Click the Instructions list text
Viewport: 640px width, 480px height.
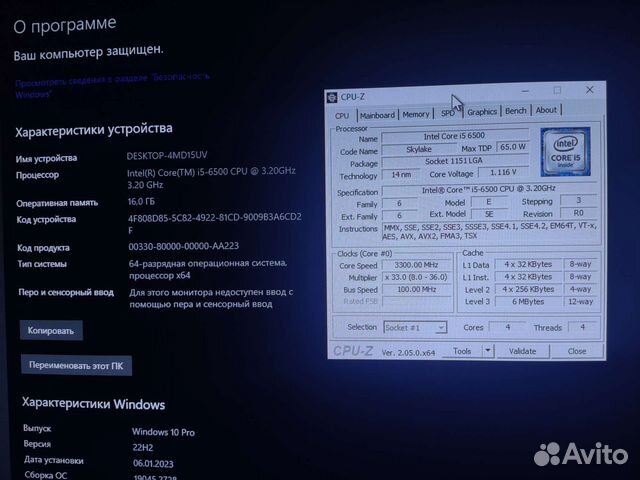tap(490, 231)
